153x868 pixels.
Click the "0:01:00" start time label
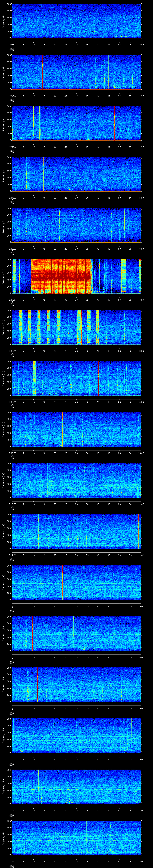(12, 44)
